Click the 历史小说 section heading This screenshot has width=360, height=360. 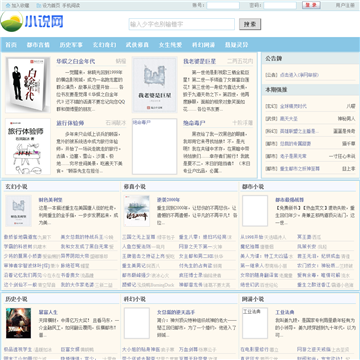(x=16, y=299)
